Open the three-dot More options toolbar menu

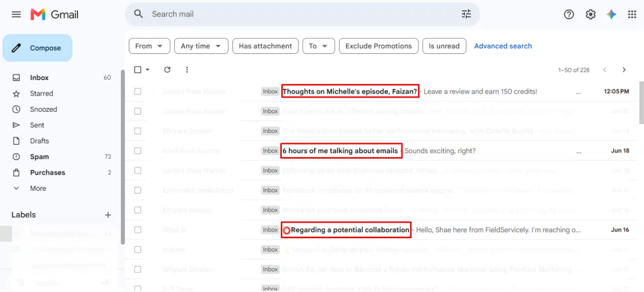[x=187, y=70]
